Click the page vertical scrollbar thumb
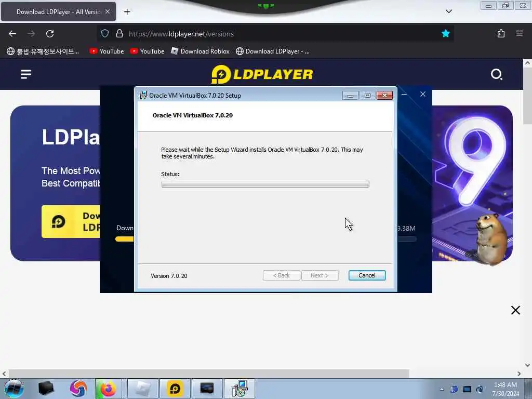The image size is (532, 399). click(527, 96)
